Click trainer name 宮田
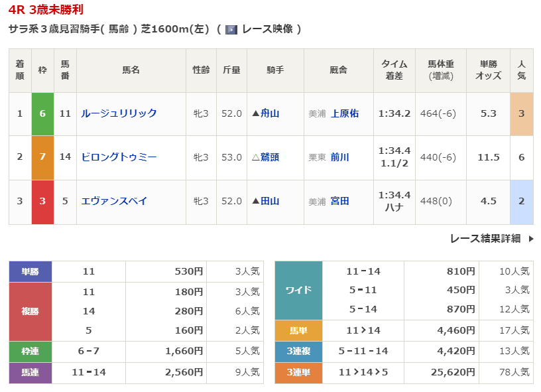Viewport: 541px width, 392px height. coord(339,201)
